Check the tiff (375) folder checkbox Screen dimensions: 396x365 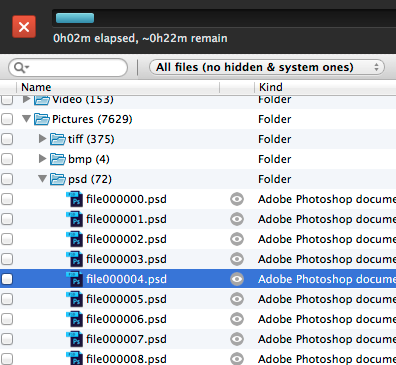(7, 139)
